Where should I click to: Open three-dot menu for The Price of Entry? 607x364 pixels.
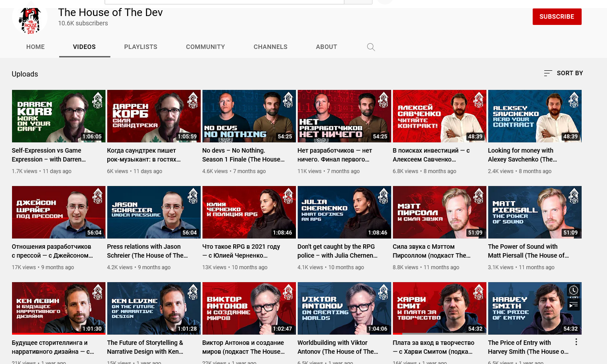click(576, 342)
